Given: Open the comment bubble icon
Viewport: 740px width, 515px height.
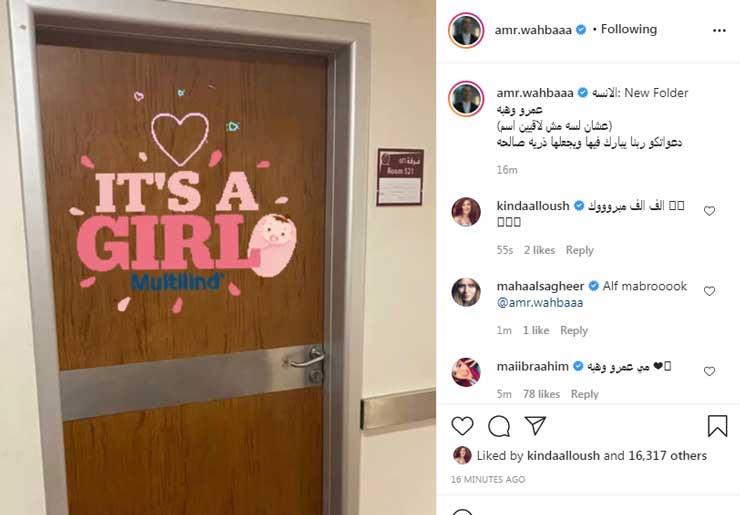Looking at the screenshot, I should click(x=499, y=427).
